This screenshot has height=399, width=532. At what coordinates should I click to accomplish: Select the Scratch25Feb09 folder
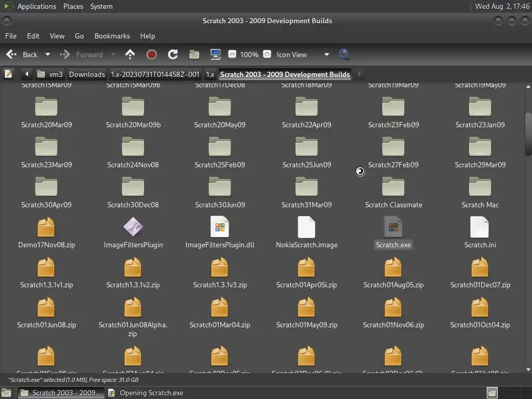[x=220, y=153]
